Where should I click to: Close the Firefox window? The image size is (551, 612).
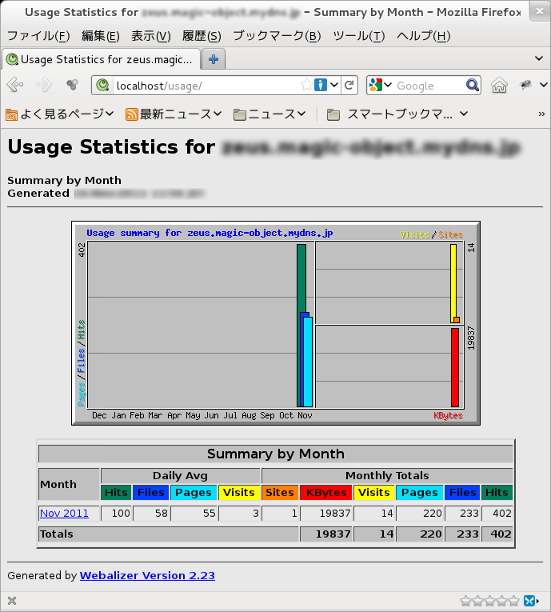click(540, 11)
